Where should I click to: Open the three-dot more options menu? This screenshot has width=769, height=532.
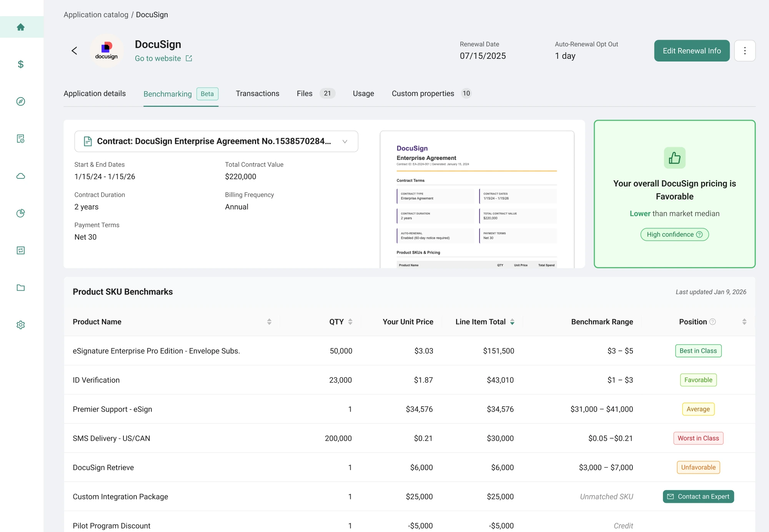pyautogui.click(x=745, y=51)
